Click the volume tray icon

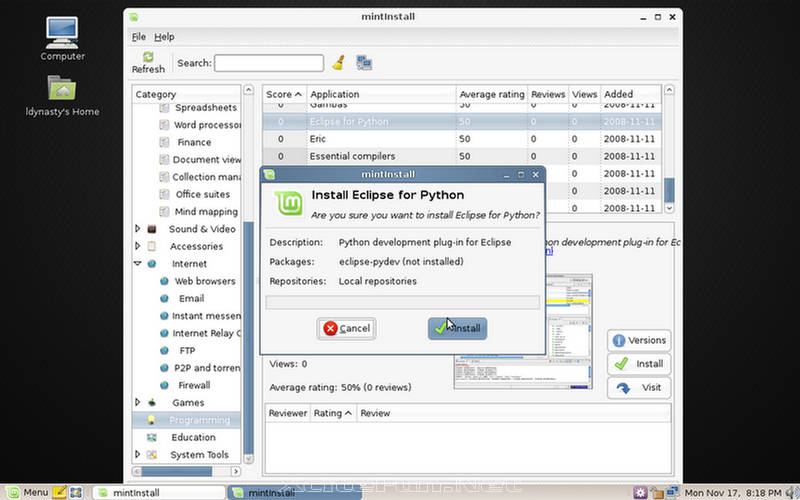pyautogui.click(x=791, y=493)
